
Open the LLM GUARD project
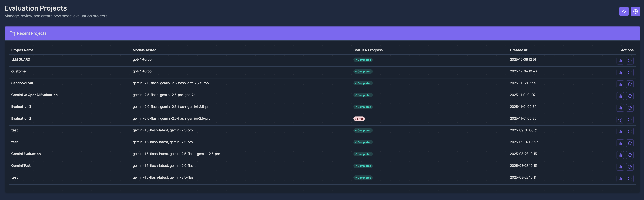[21, 59]
